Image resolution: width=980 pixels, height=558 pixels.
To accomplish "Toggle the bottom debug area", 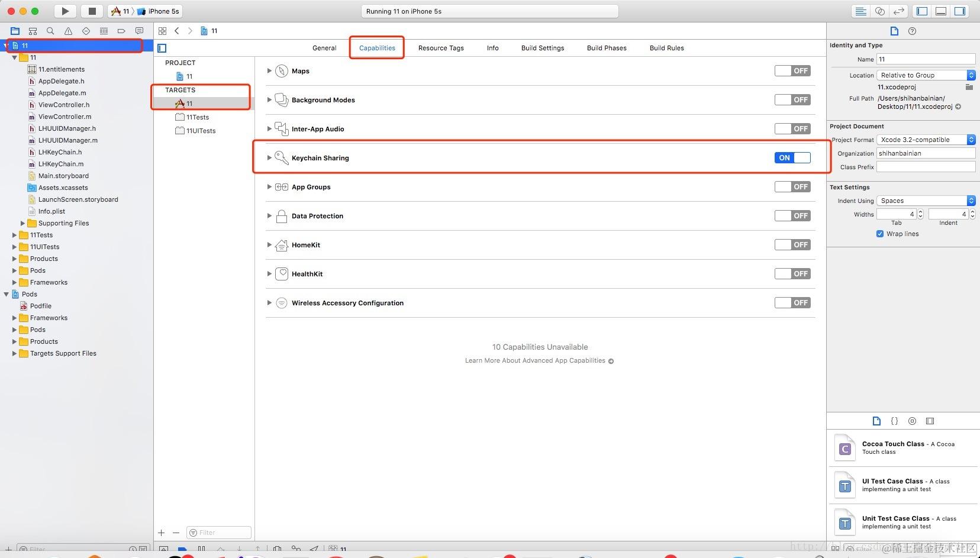I will [x=941, y=11].
